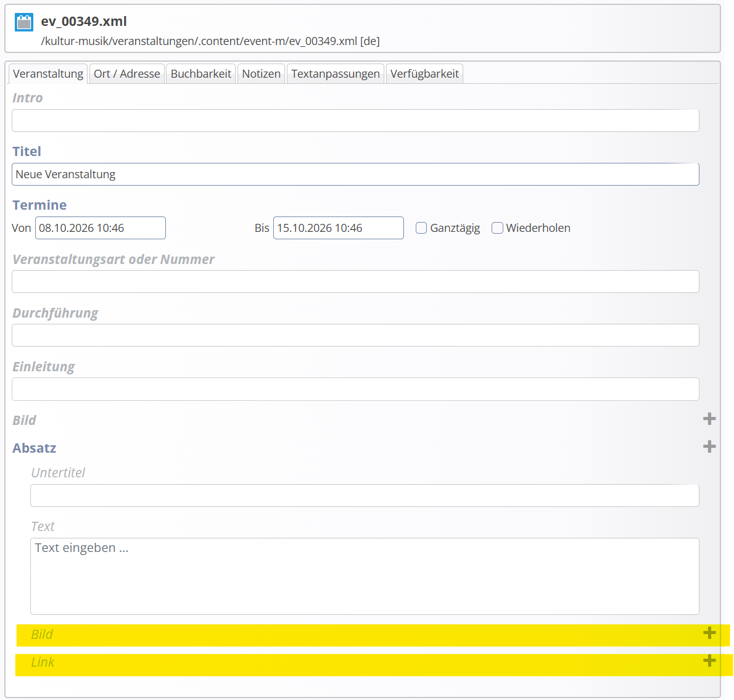The height and width of the screenshot is (700, 734).
Task: Focus the Intro input field
Action: tap(355, 121)
